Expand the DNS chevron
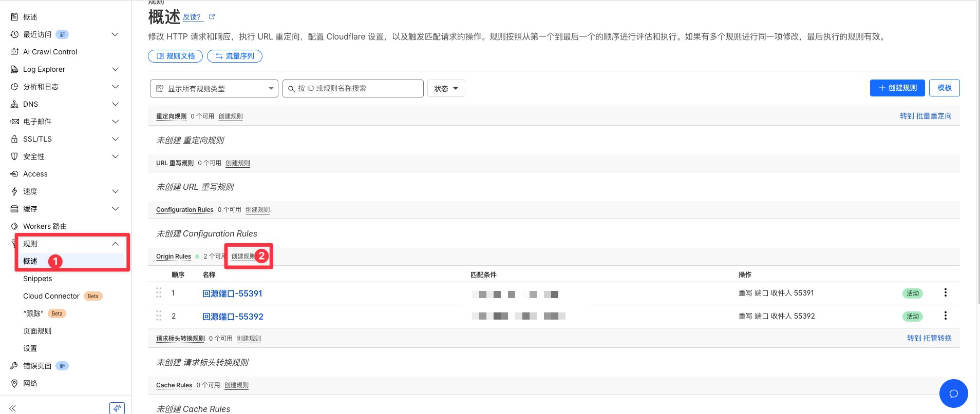 [115, 104]
